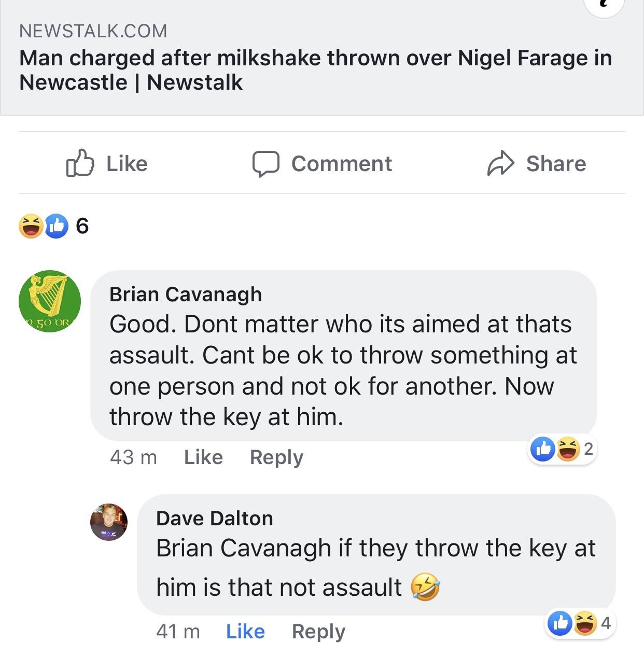Image resolution: width=644 pixels, height=657 pixels.
Task: Click the reaction count 4 on Dave's comment
Action: point(605,623)
